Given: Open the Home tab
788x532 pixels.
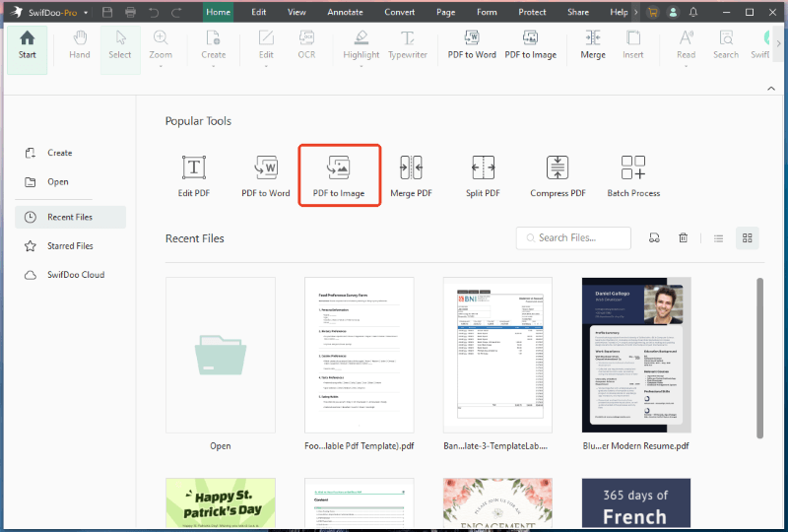Looking at the screenshot, I should [218, 12].
